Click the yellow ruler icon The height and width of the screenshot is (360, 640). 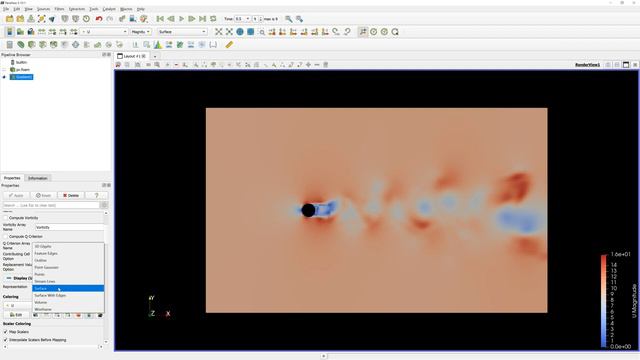tap(229, 45)
